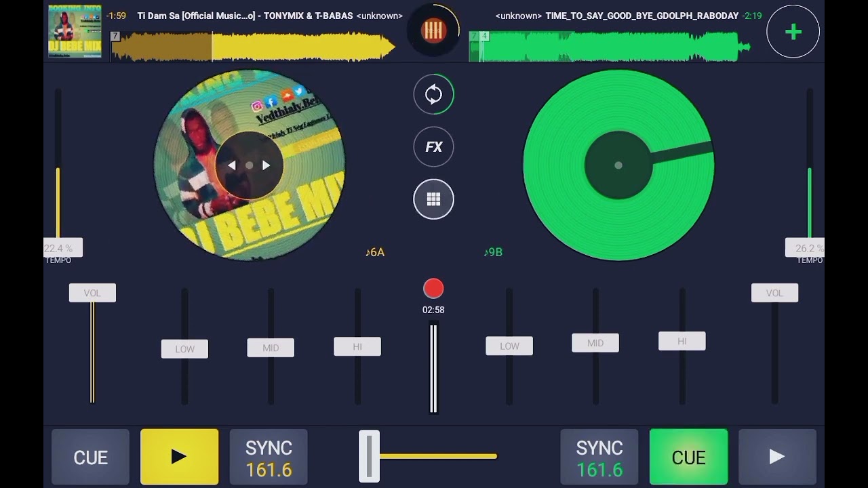Toggle left deck yellow play button
The width and height of the screenshot is (868, 488).
click(180, 457)
